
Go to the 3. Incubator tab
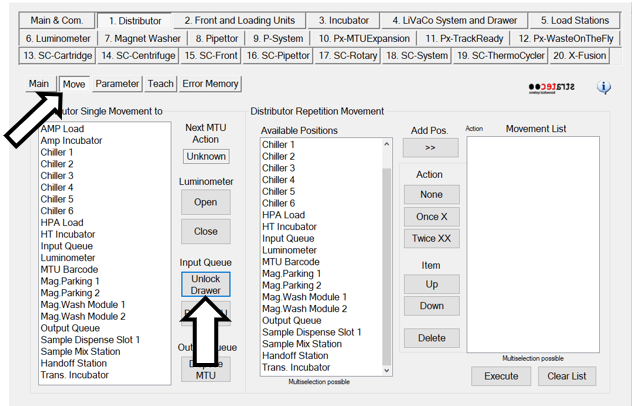click(342, 20)
